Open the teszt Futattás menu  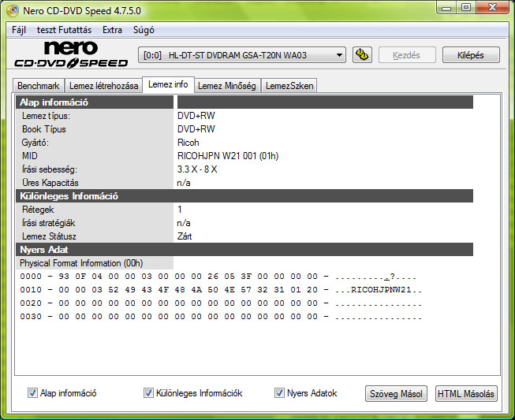pyautogui.click(x=65, y=30)
